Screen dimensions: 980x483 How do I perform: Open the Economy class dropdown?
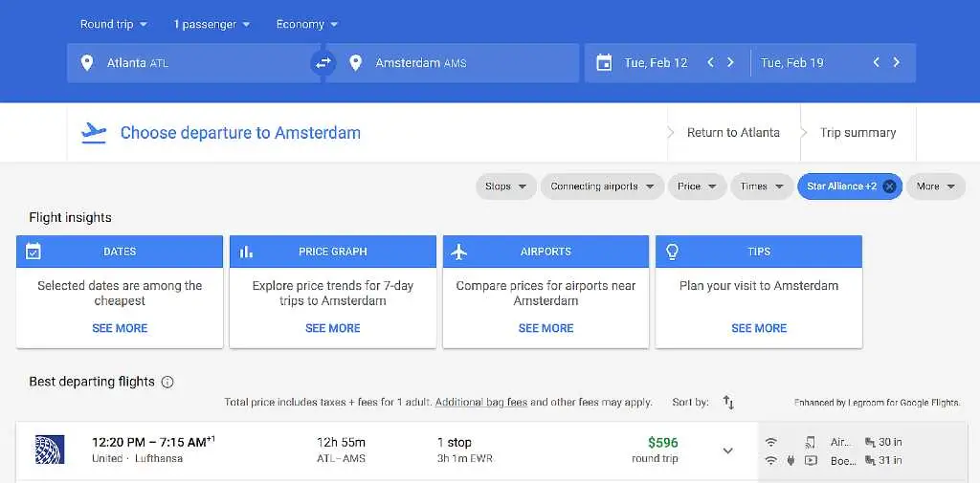307,24
